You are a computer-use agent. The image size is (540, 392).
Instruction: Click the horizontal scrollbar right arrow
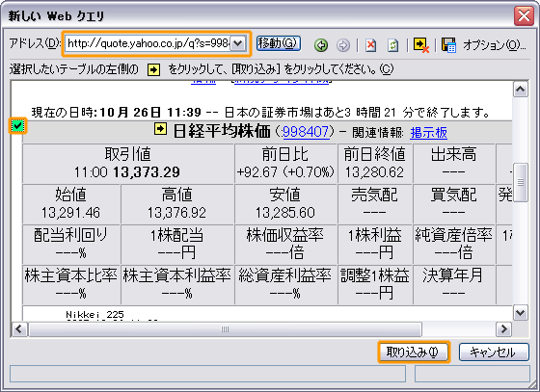(503, 329)
